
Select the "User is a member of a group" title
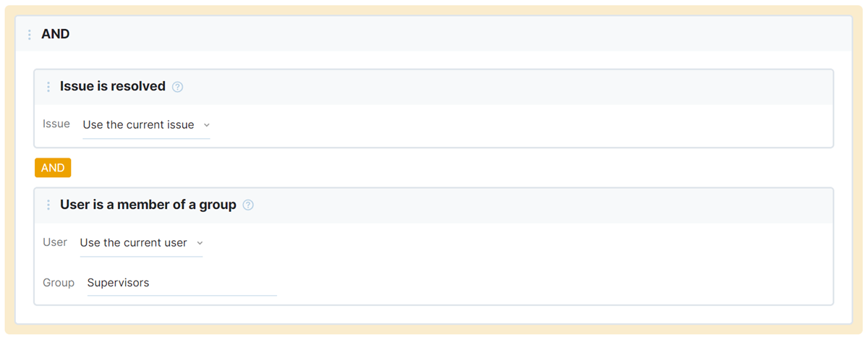[148, 205]
